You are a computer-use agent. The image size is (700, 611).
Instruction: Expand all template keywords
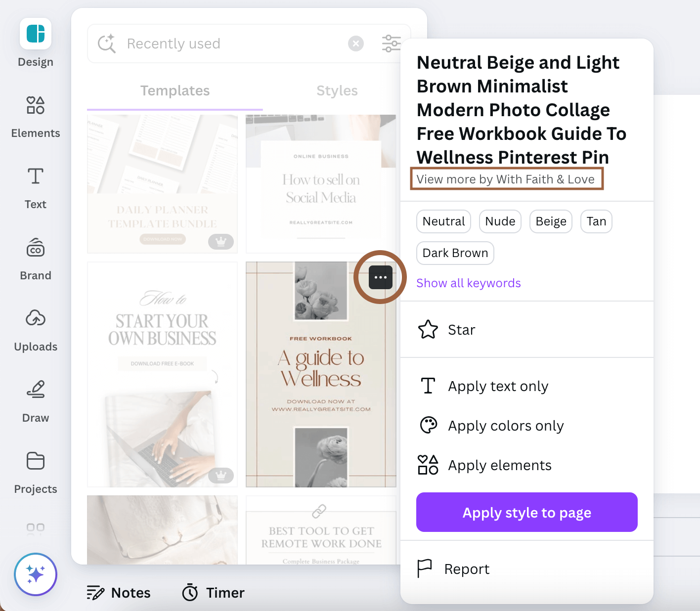(468, 283)
